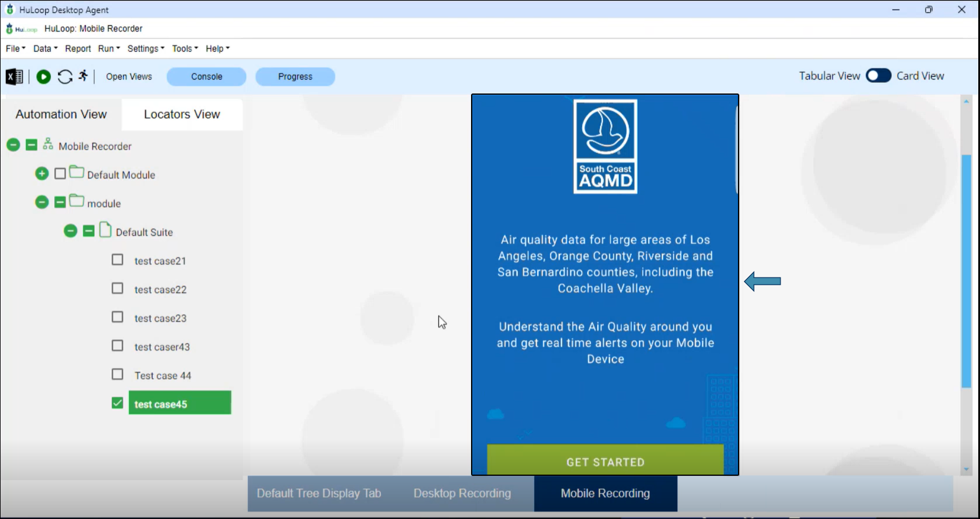Screen dimensions: 980x519
Task: Open the Settings menu
Action: [x=146, y=49]
